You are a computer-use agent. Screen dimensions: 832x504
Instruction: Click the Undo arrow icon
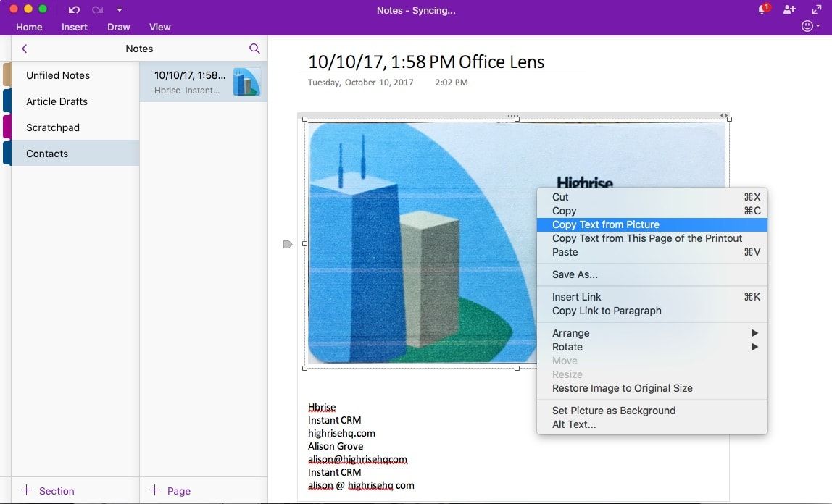click(x=74, y=9)
